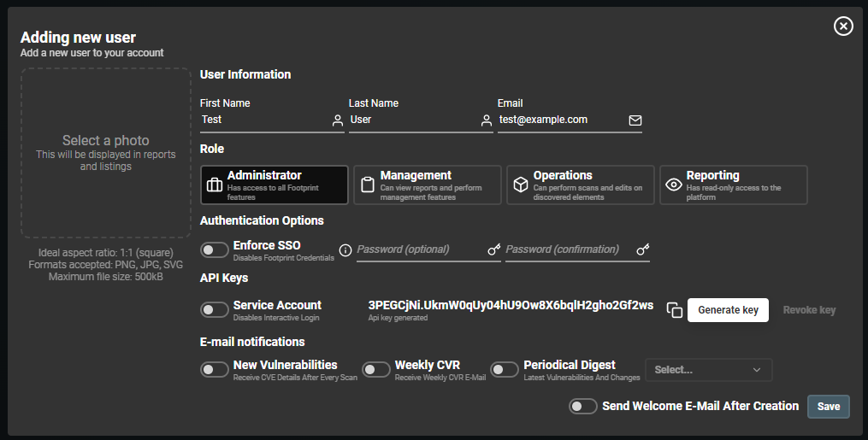Click the key icon in Password (optional) field
868x440 pixels.
point(493,249)
